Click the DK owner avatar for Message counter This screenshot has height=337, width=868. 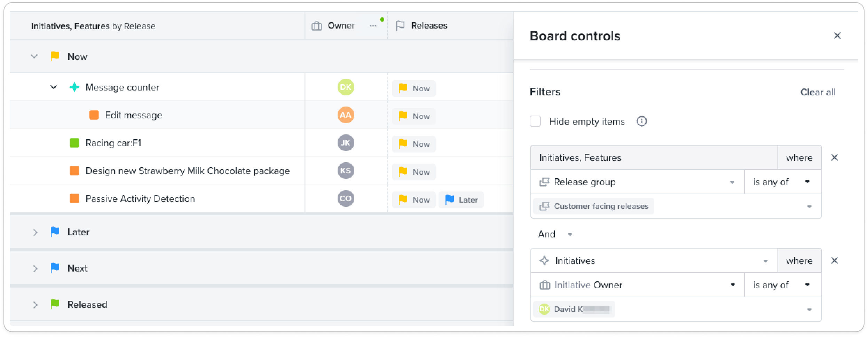(x=346, y=87)
